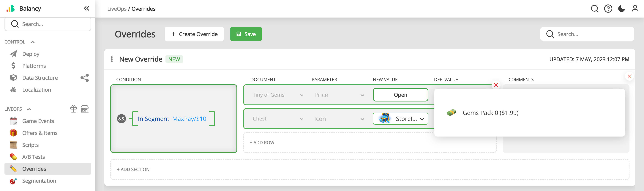Click the Data Structure share graph icon
This screenshot has height=191, width=644.
click(84, 78)
